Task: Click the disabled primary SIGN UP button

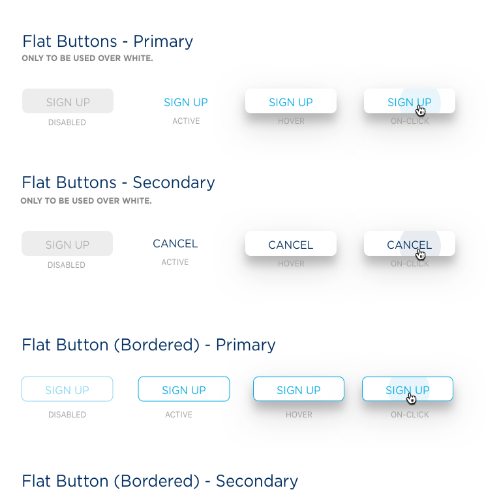Action: pyautogui.click(x=68, y=101)
